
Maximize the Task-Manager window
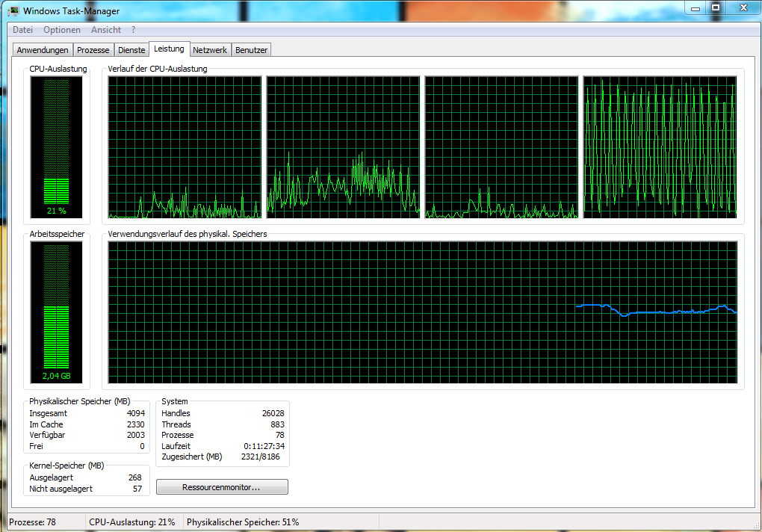[716, 7]
